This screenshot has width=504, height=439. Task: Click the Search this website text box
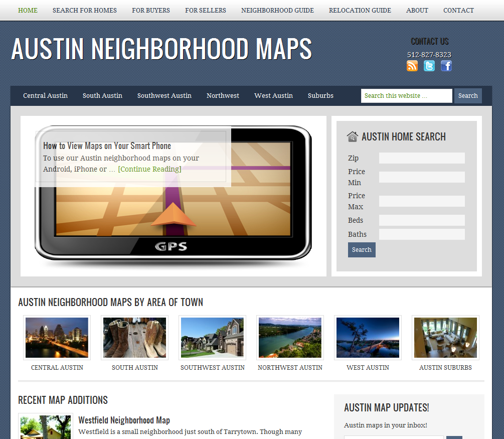coord(406,96)
